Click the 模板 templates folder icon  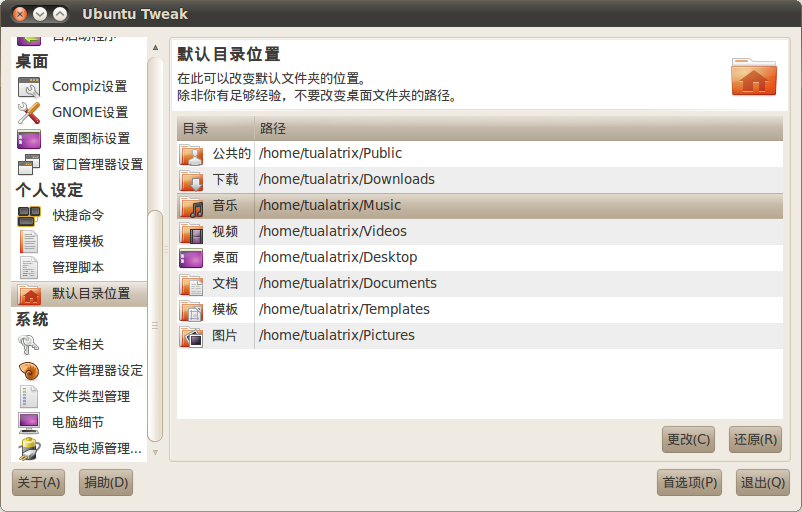pos(191,310)
